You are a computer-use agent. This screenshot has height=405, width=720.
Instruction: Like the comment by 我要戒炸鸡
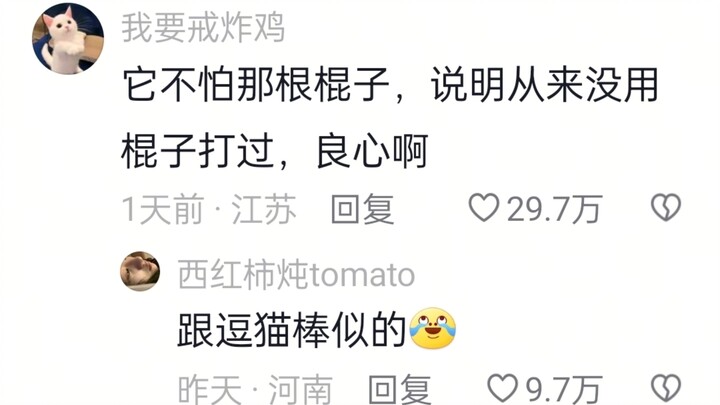click(x=484, y=208)
